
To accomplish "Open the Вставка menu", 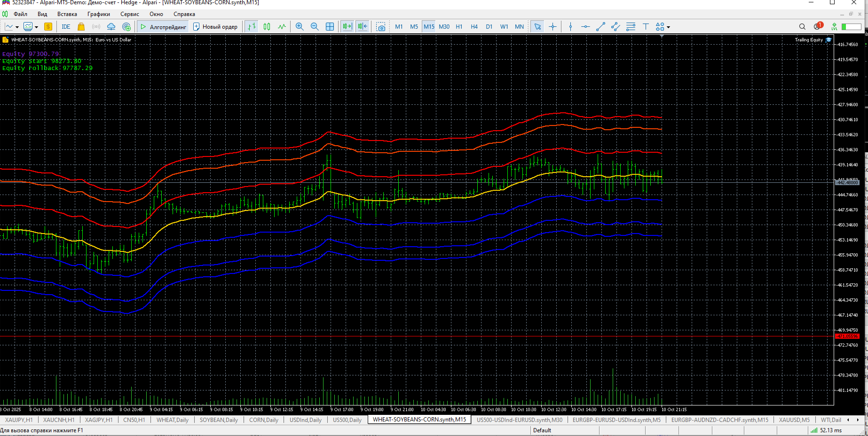I will point(67,14).
